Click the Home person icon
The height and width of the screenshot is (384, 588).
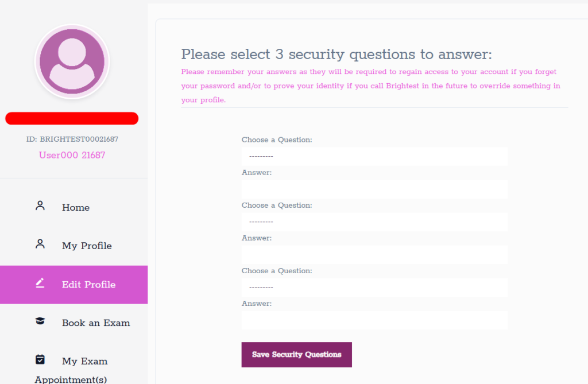click(40, 206)
